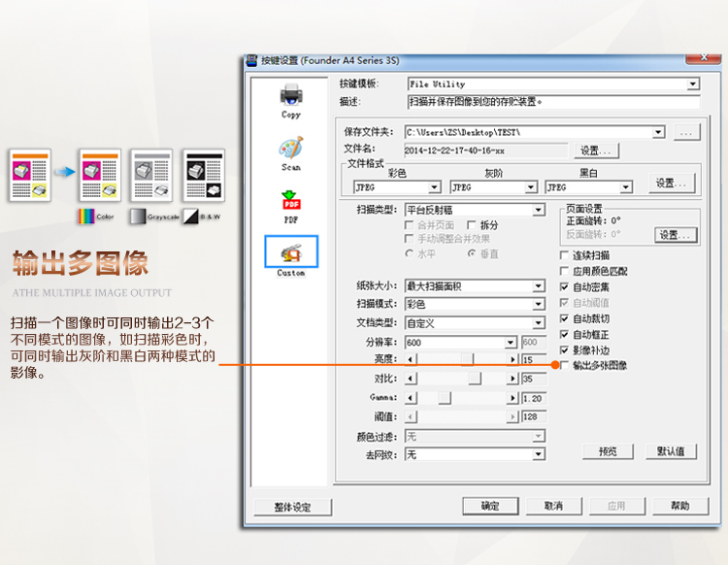Click the 确定 button
The width and height of the screenshot is (728, 565).
click(x=491, y=506)
